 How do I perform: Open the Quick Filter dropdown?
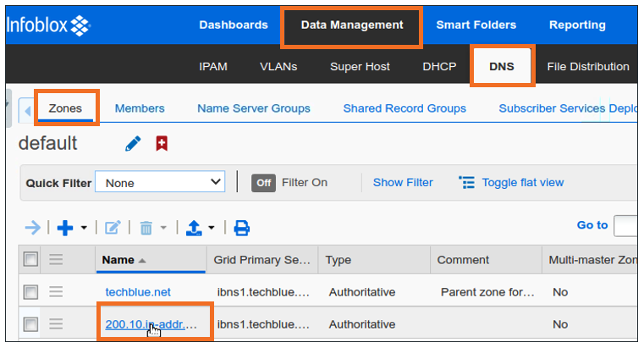pos(160,183)
